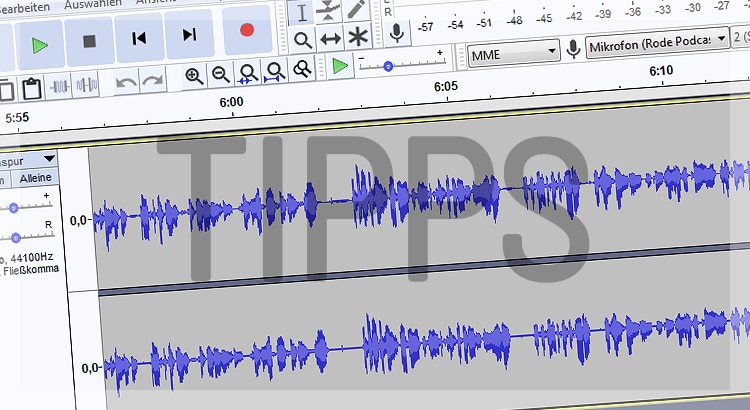Expand the track name dropdown menu
The image size is (750, 410).
(49, 159)
